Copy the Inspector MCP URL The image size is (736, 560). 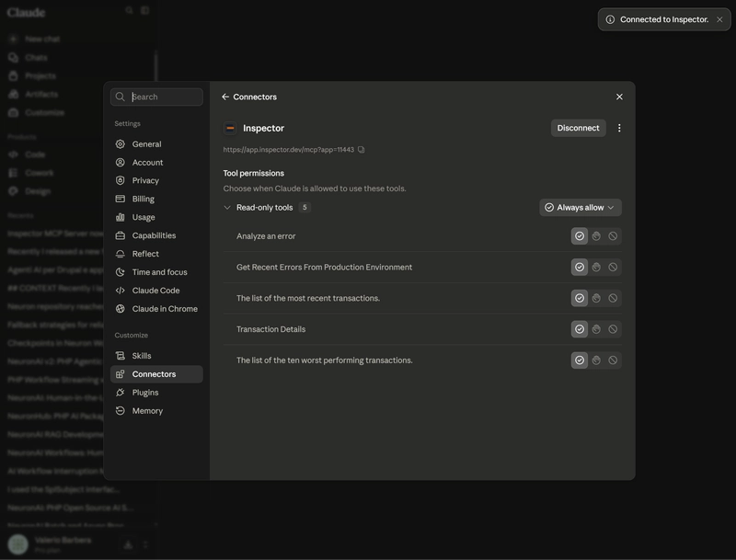(x=361, y=150)
